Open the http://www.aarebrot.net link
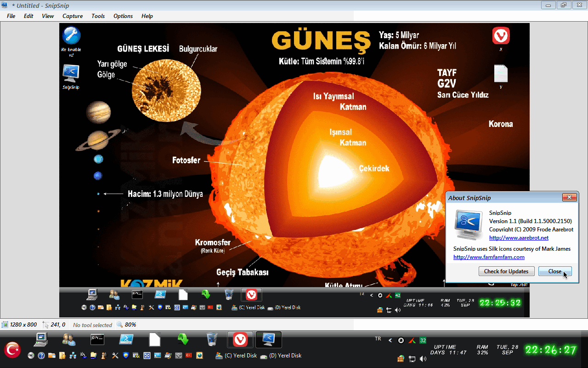588x368 pixels. tap(519, 238)
